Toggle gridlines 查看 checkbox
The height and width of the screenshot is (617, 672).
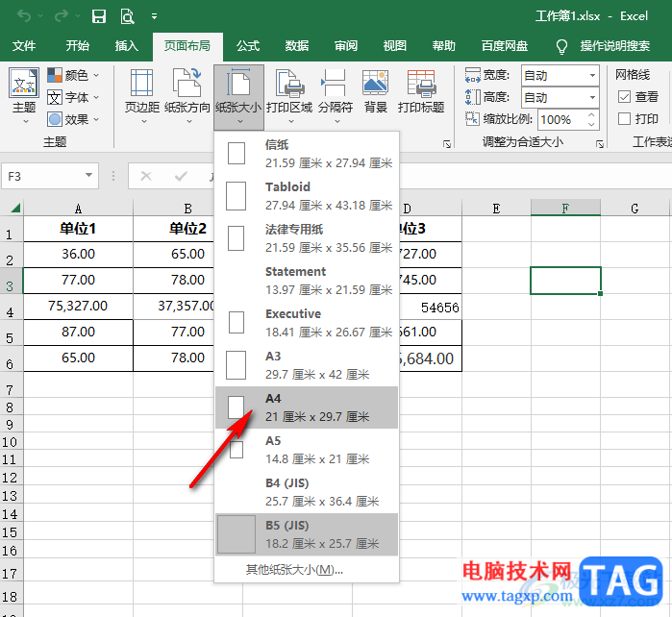625,97
